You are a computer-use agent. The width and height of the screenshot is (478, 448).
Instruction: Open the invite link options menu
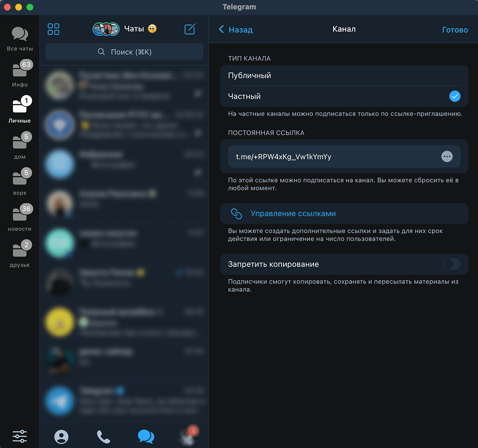pyautogui.click(x=447, y=156)
